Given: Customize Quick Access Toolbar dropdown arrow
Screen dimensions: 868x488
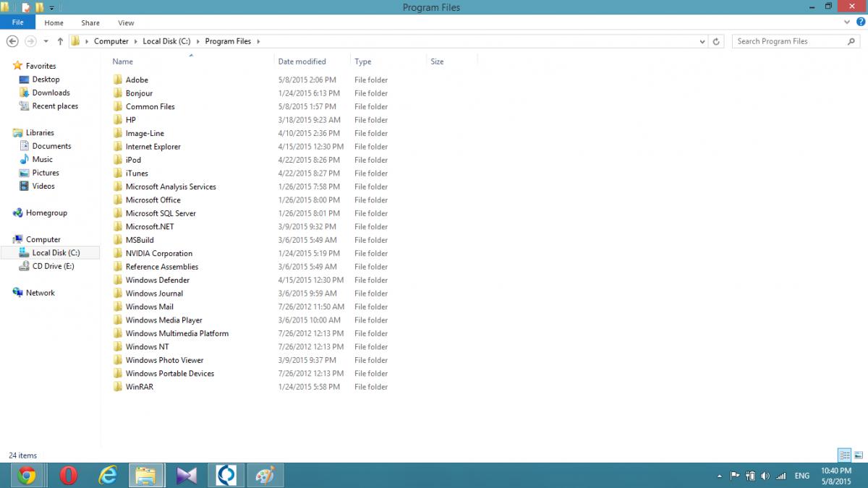Looking at the screenshot, I should point(52,8).
